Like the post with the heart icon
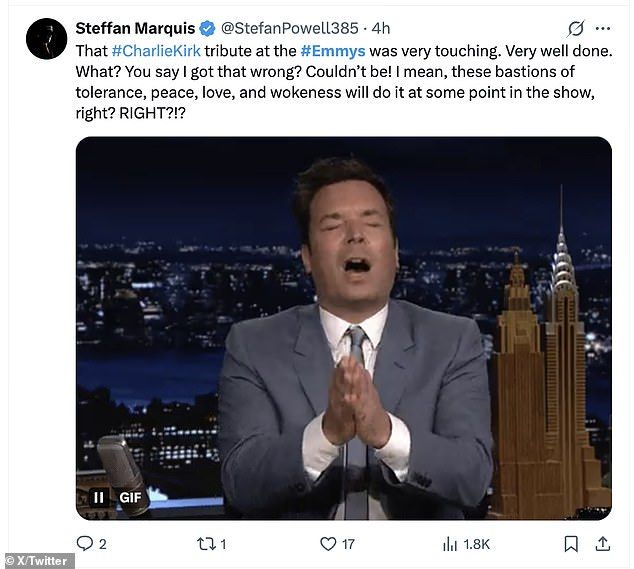 pos(327,544)
